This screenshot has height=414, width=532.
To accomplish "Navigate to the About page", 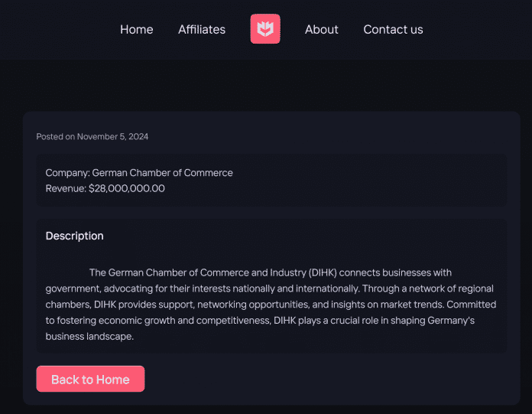I will 321,30.
